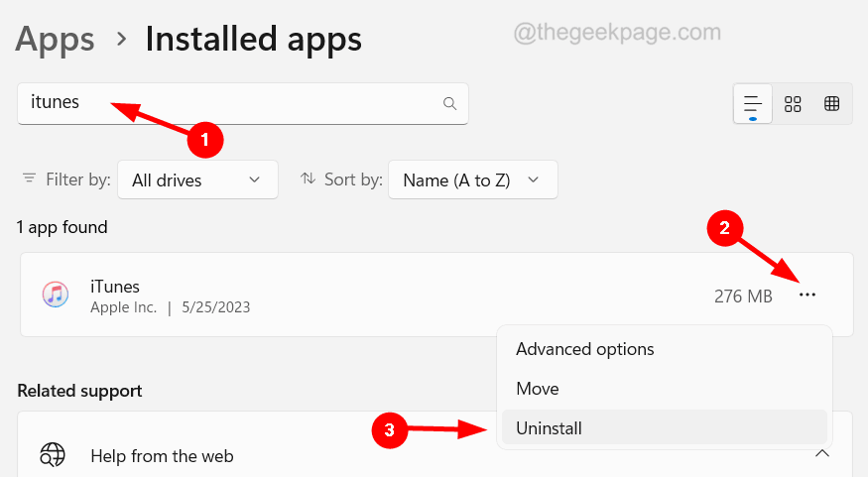The height and width of the screenshot is (477, 868).
Task: Click the Filter by icon label
Action: point(30,179)
